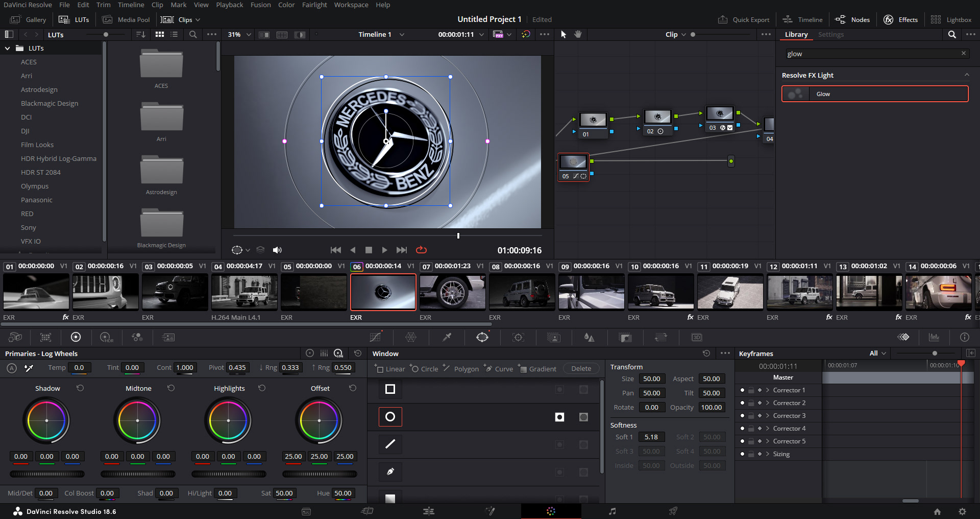Open the Clip node mode dropdown

point(684,34)
